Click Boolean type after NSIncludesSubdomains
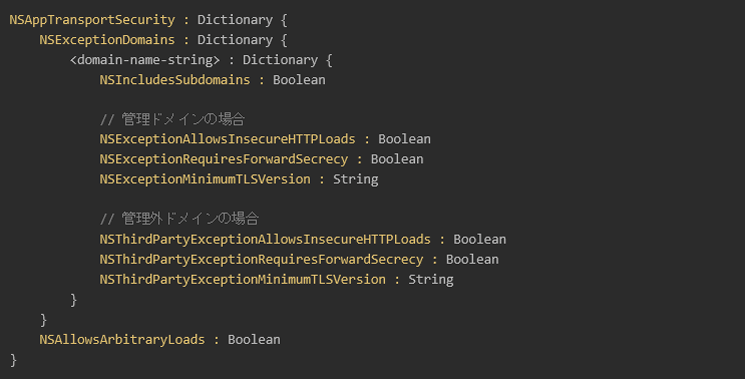The image size is (745, 379). (x=299, y=80)
